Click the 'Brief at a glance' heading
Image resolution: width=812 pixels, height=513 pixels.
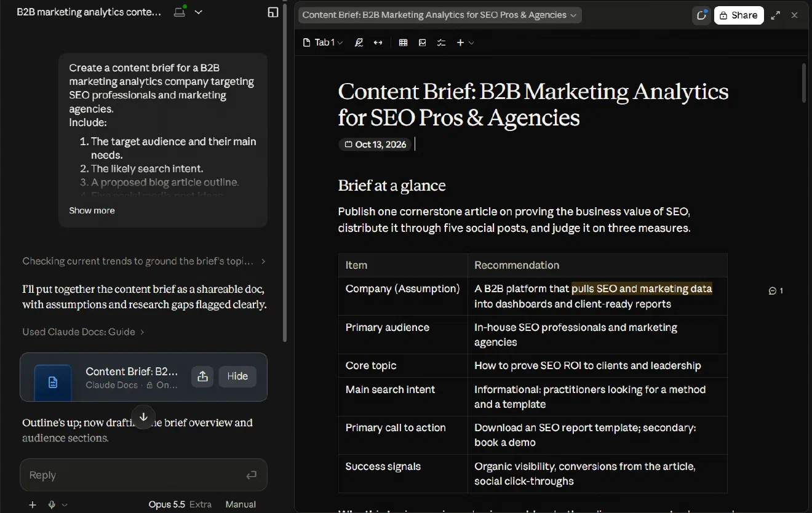[x=392, y=185]
